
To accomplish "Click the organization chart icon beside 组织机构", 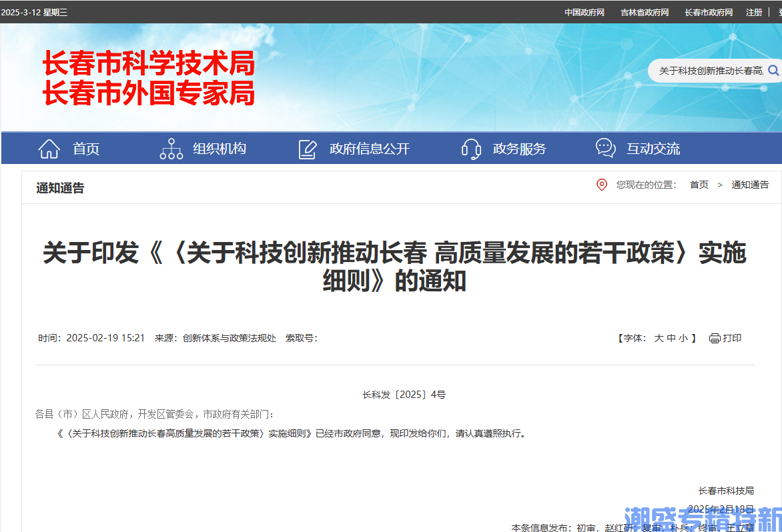I will pyautogui.click(x=171, y=149).
